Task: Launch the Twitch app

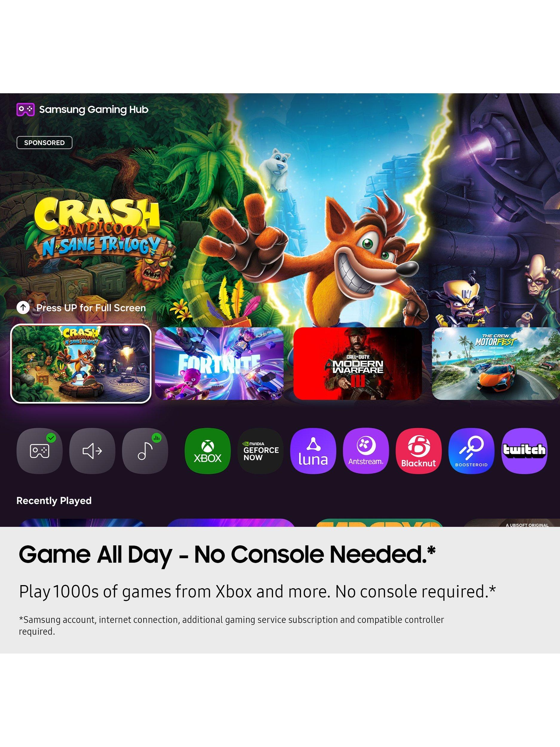Action: (x=524, y=451)
